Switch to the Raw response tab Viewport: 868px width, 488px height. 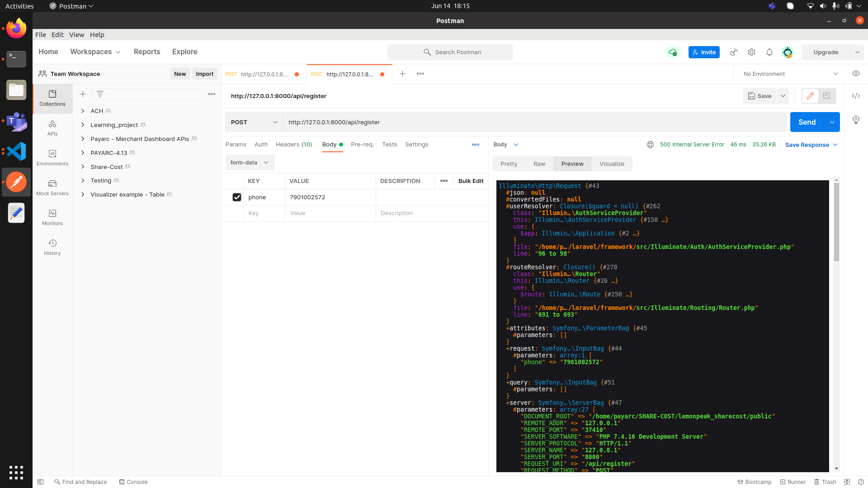538,163
